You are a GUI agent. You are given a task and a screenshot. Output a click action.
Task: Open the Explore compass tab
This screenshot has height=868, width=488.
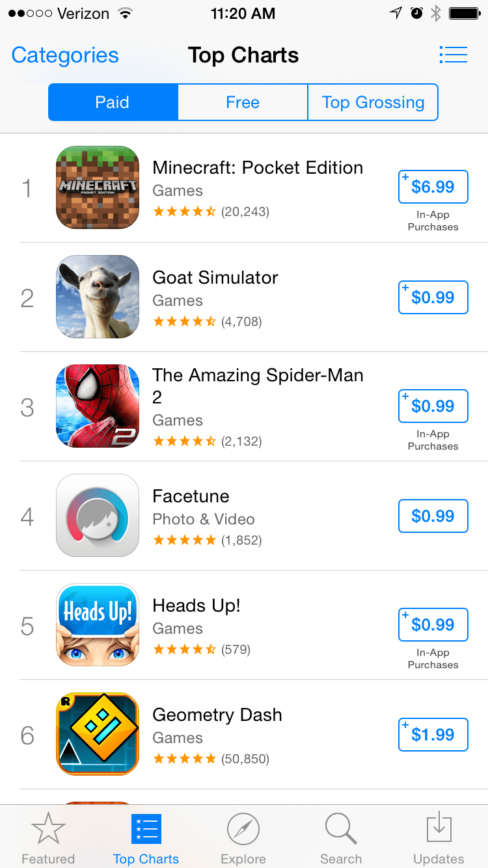point(243,838)
